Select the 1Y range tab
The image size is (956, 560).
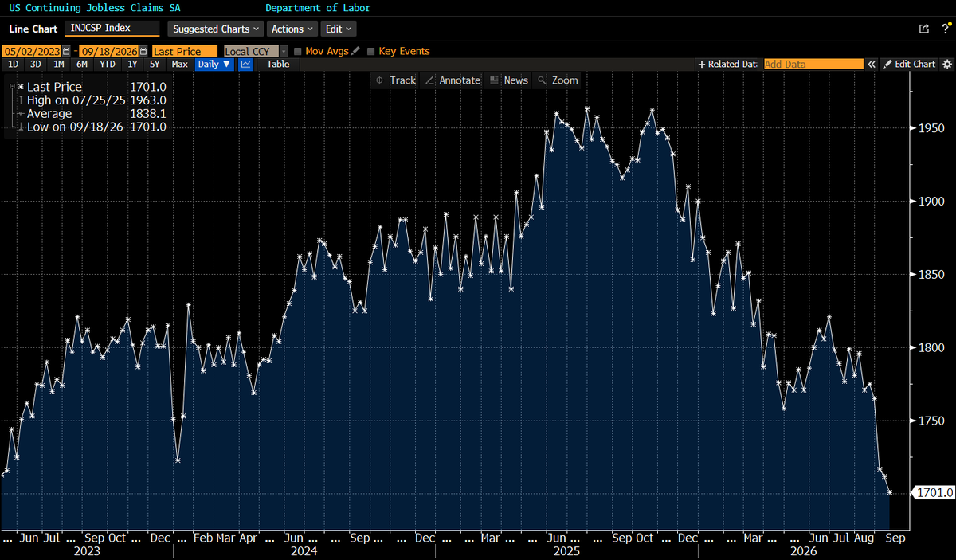click(132, 64)
